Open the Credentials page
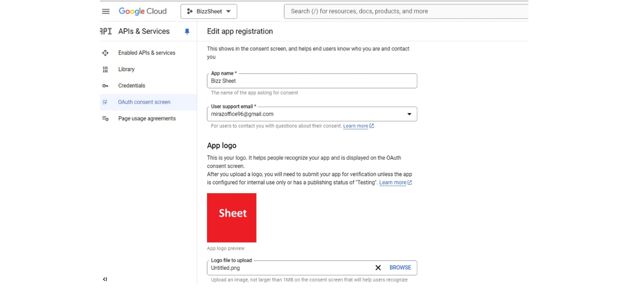644x294 pixels. click(132, 86)
